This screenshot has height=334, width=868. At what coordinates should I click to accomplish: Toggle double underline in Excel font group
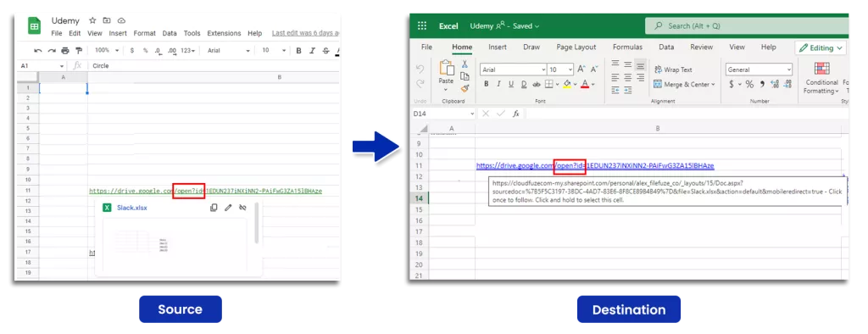(x=523, y=84)
